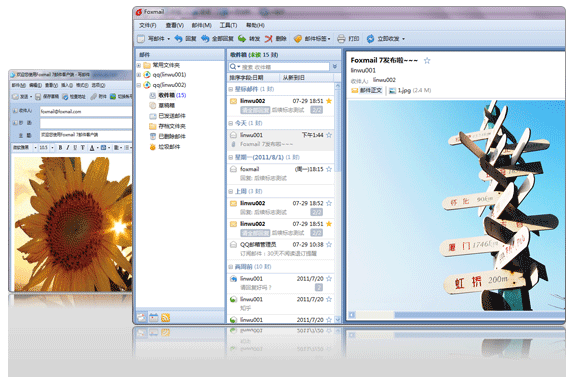Open the 插入 menu in compose window

[x=67, y=85]
